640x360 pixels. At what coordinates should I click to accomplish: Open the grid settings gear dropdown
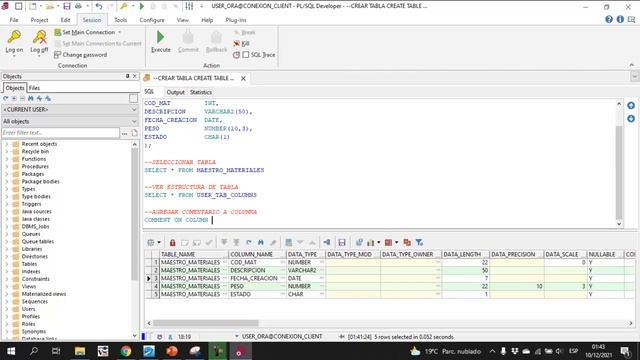[154, 242]
